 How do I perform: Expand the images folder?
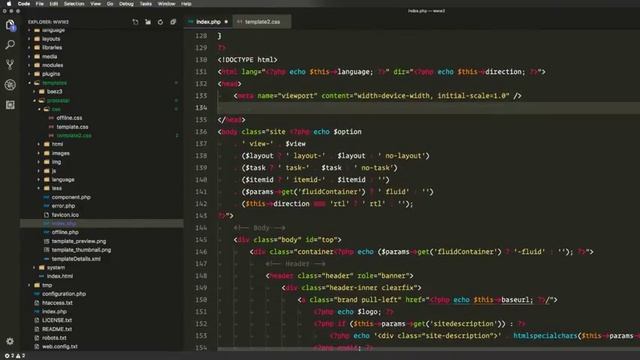point(60,153)
